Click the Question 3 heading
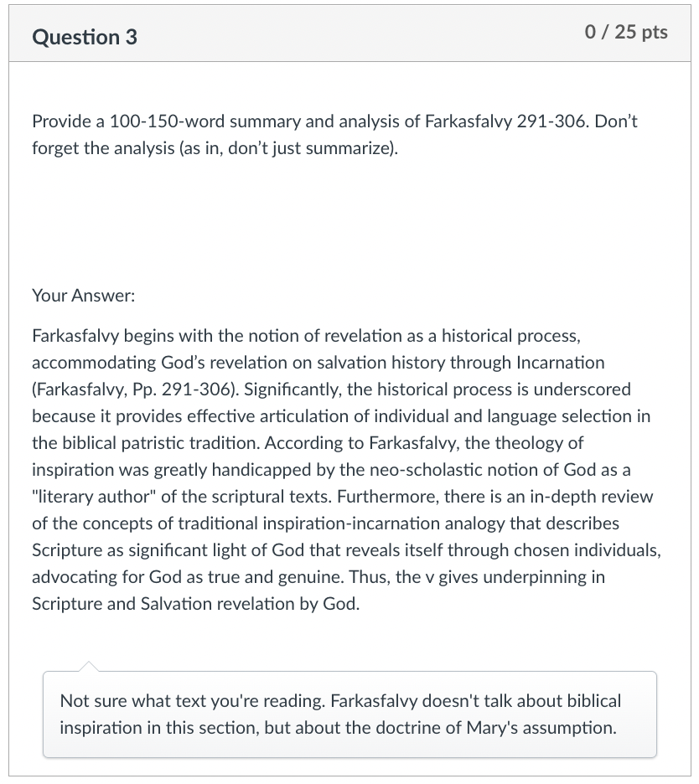This screenshot has height=784, width=699. tap(85, 37)
